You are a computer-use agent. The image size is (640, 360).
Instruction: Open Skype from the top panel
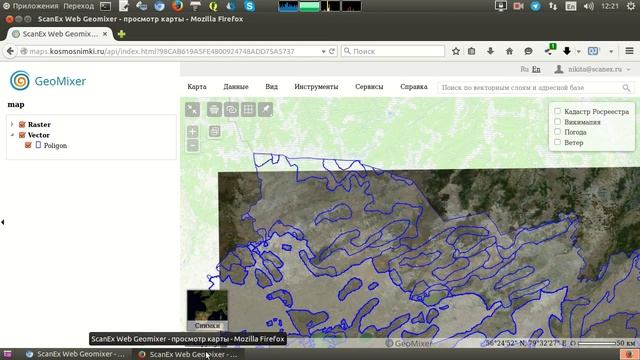click(249, 6)
